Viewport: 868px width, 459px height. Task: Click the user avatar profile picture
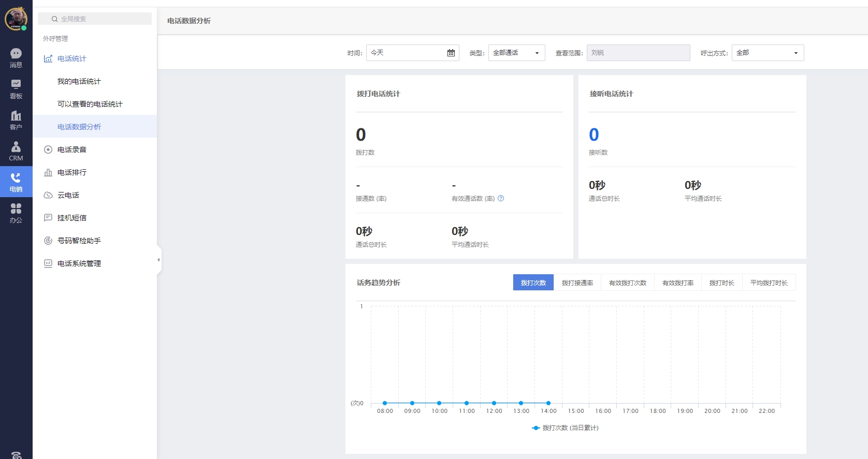16,19
